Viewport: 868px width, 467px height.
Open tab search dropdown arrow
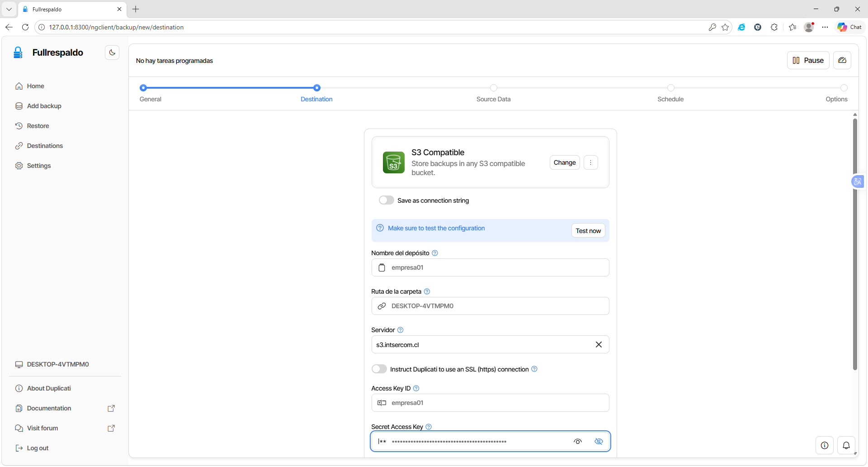9,9
